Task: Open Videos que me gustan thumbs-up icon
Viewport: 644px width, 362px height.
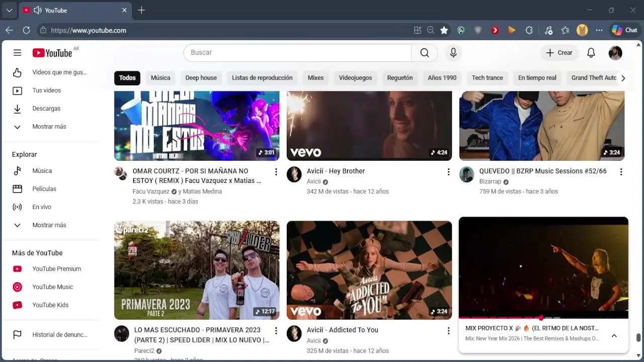Action: (x=17, y=72)
